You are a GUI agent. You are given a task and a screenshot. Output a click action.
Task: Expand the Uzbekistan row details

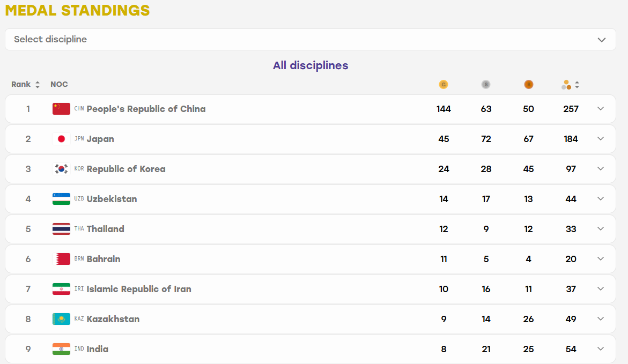click(x=600, y=199)
